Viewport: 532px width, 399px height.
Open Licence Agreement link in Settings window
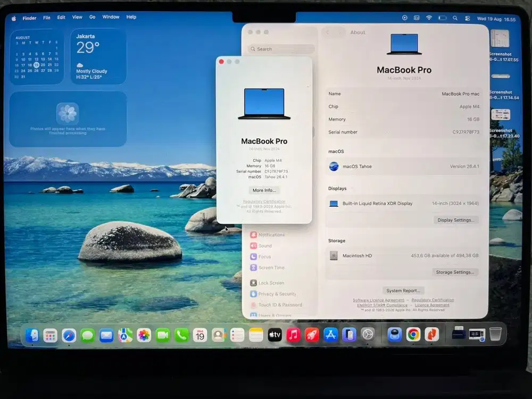click(432, 305)
